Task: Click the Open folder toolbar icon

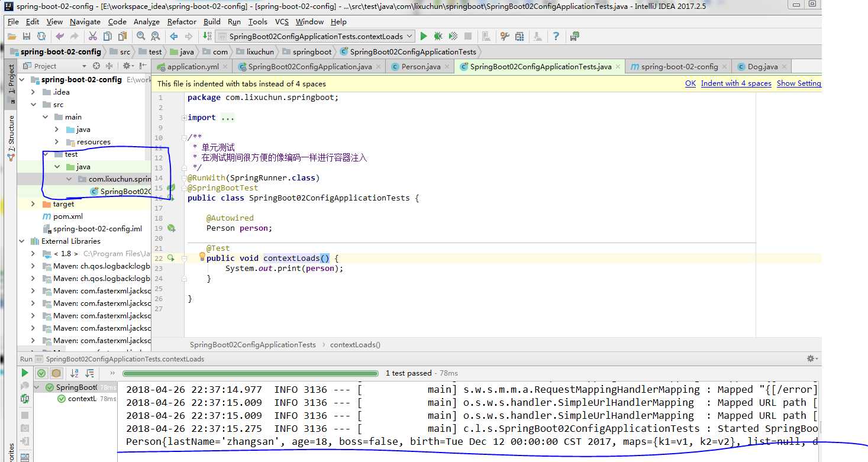Action: (11, 36)
